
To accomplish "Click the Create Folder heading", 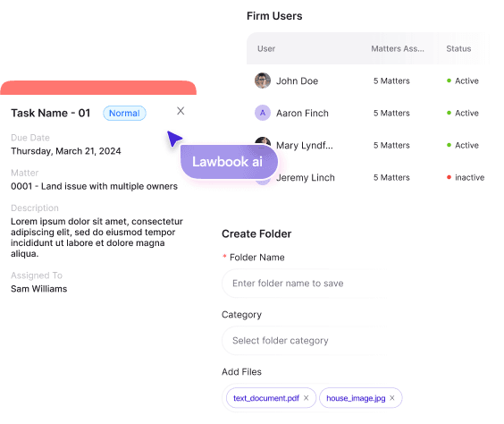I will coord(256,233).
